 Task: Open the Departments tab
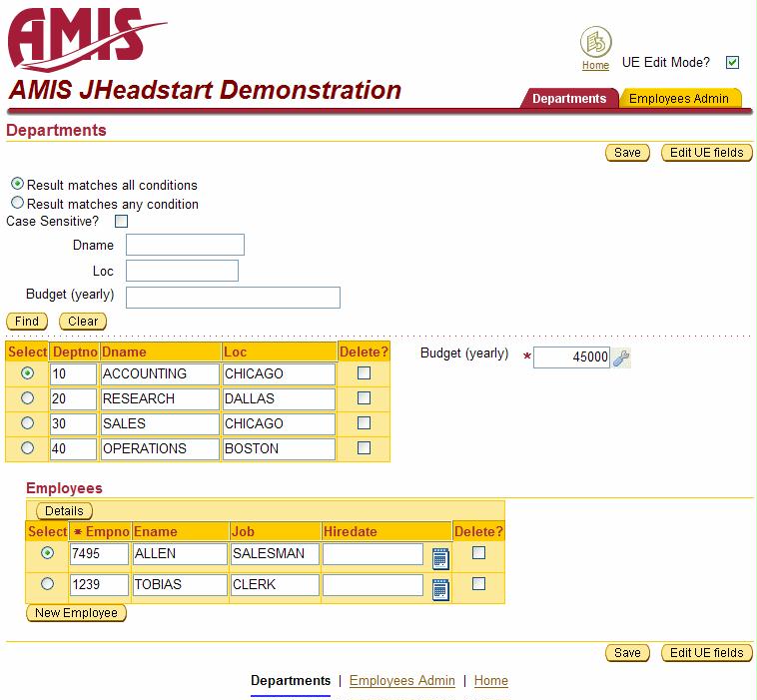(x=568, y=99)
